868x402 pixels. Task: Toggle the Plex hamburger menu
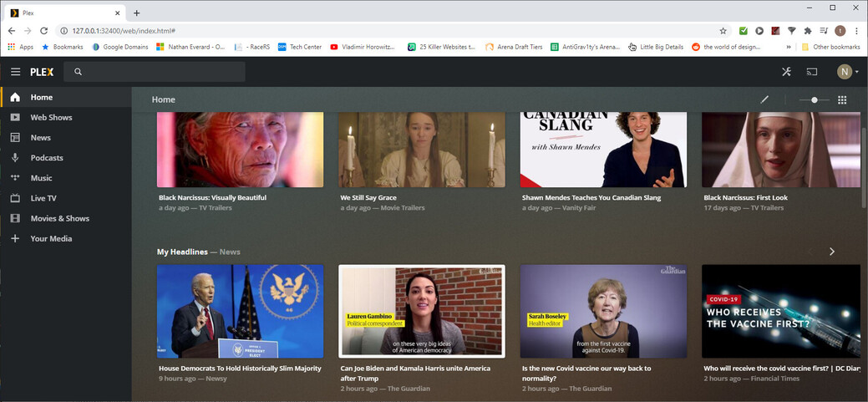tap(16, 72)
